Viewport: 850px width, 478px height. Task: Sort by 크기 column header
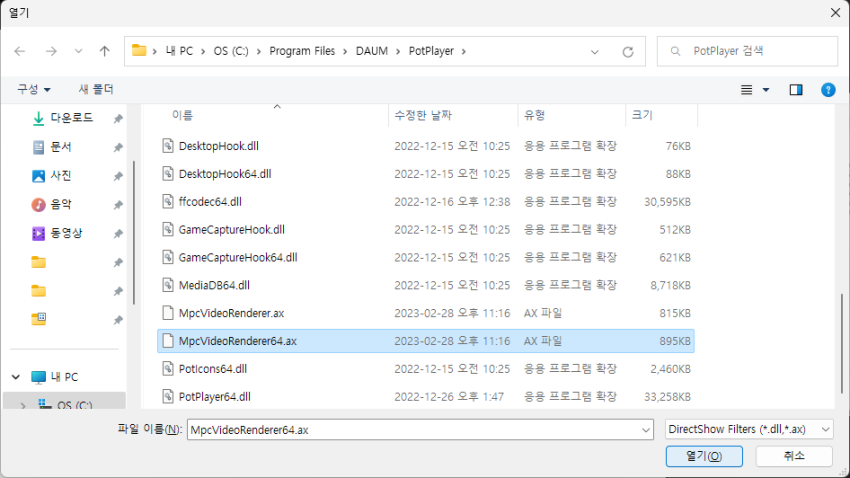[642, 115]
